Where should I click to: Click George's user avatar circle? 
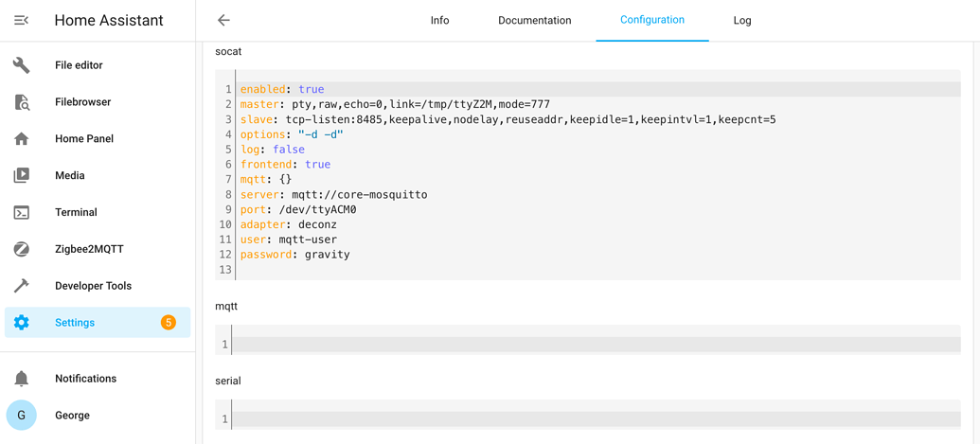[21, 416]
